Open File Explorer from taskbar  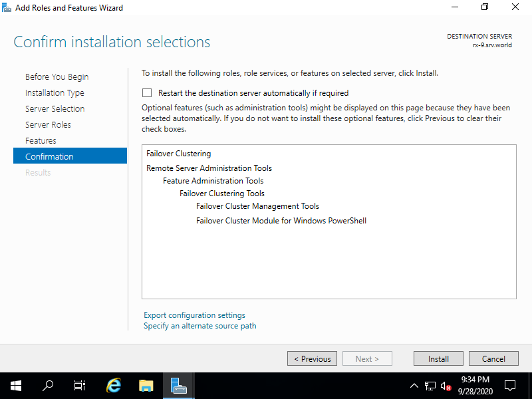point(146,386)
